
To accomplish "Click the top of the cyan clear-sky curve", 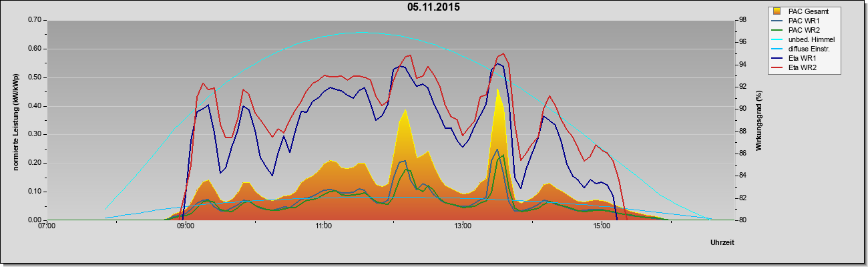I will pyautogui.click(x=361, y=32).
